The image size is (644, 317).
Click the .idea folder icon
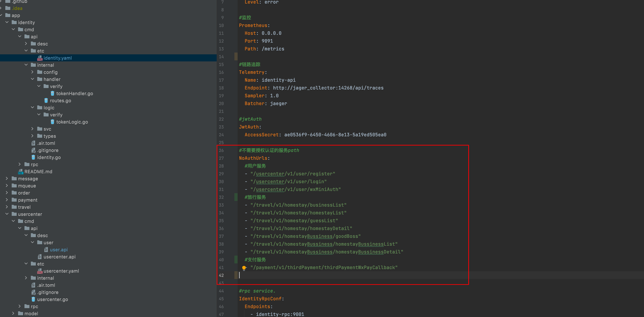click(x=8, y=8)
